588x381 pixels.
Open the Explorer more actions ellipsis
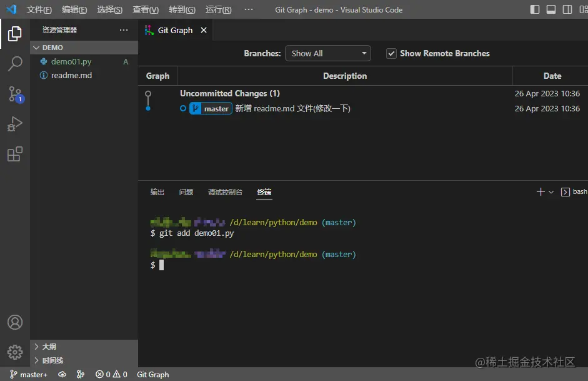click(124, 30)
